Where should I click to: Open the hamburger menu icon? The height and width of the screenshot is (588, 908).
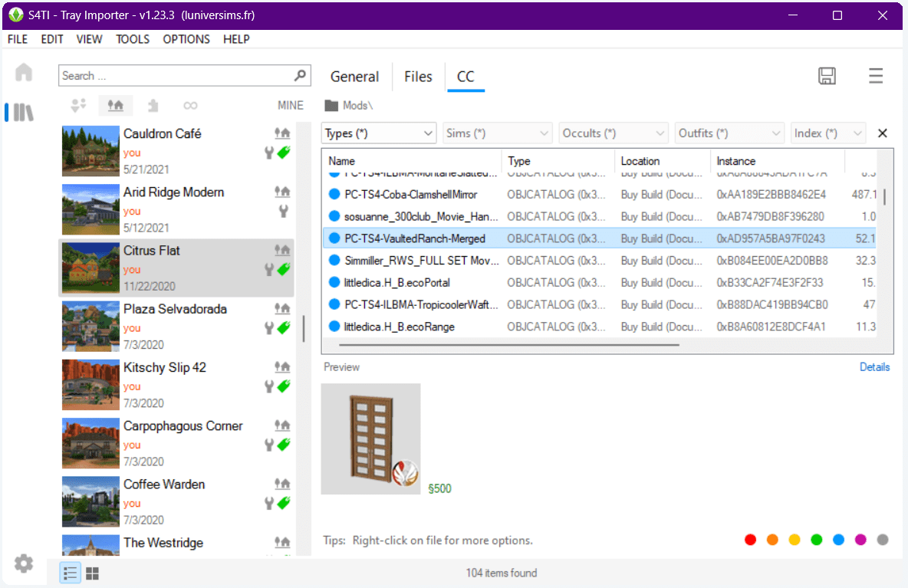(x=876, y=76)
